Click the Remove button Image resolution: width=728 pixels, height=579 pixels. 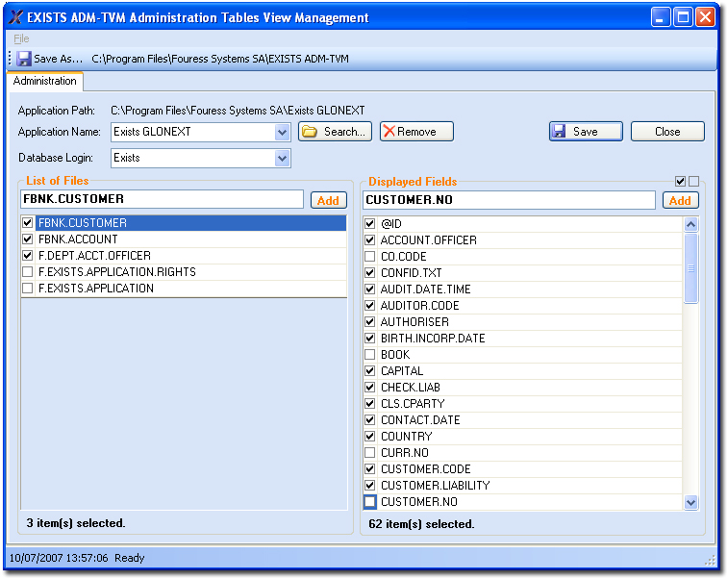pos(416,132)
